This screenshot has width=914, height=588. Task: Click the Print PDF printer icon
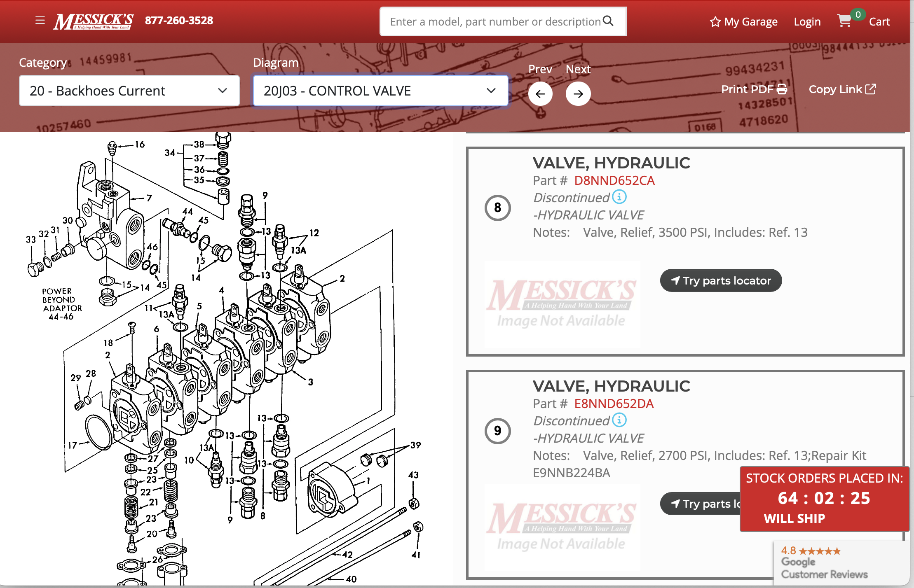[x=782, y=89]
